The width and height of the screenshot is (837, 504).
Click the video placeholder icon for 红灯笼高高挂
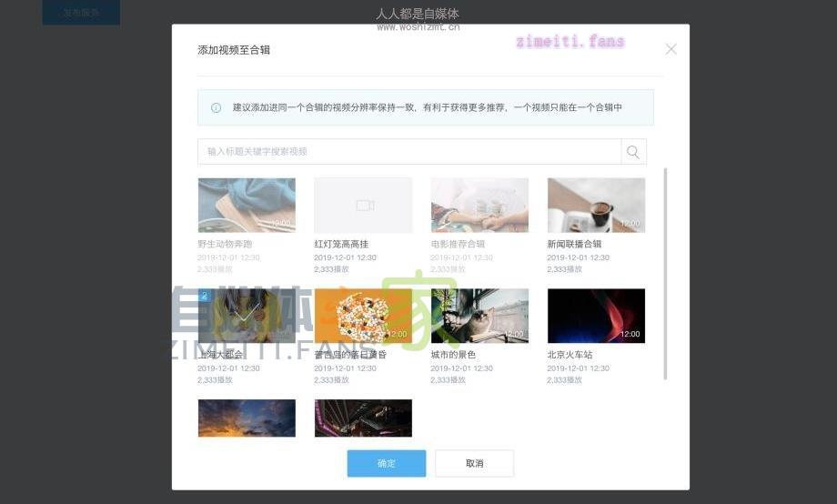click(365, 206)
